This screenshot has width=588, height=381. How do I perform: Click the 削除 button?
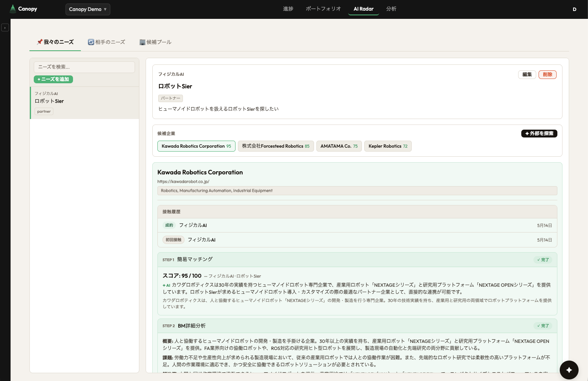tap(548, 75)
